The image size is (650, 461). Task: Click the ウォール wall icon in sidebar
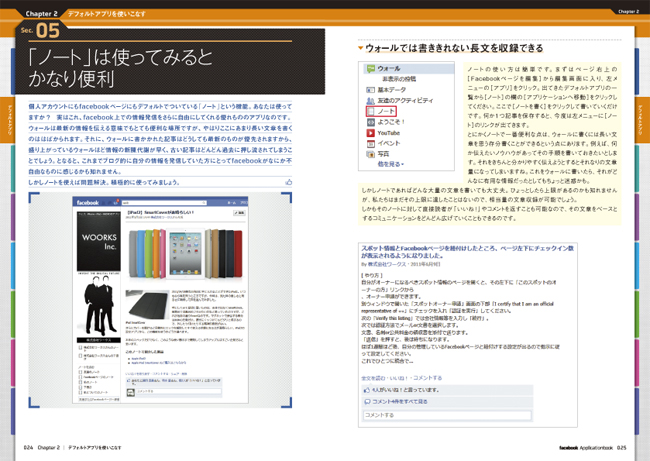pyautogui.click(x=371, y=68)
